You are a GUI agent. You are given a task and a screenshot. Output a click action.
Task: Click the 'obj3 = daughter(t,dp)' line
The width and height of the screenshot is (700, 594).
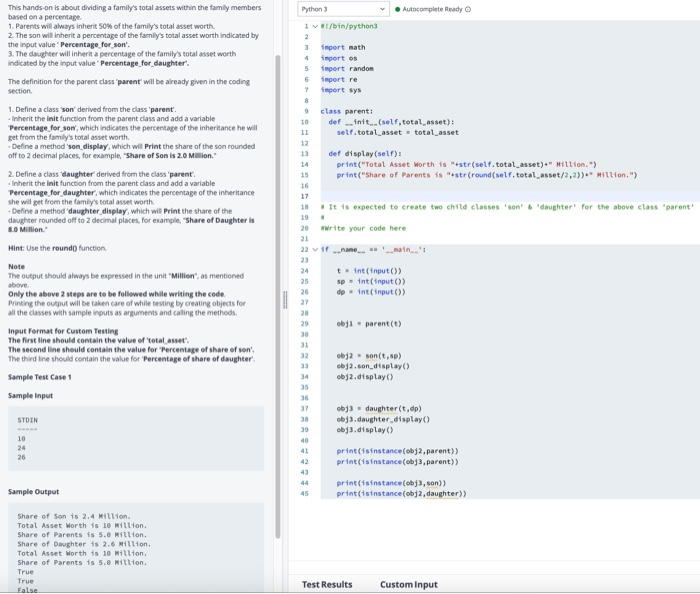379,409
